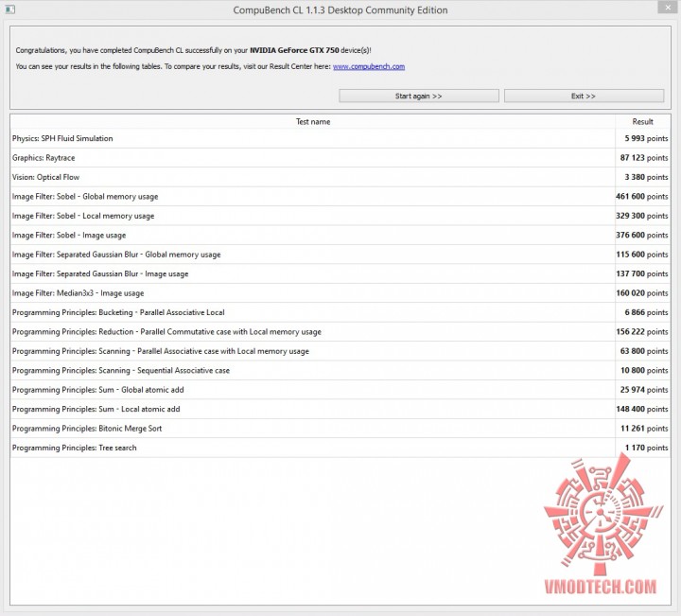The height and width of the screenshot is (616, 681).
Task: Click the 156 222 points result
Action: (x=642, y=332)
